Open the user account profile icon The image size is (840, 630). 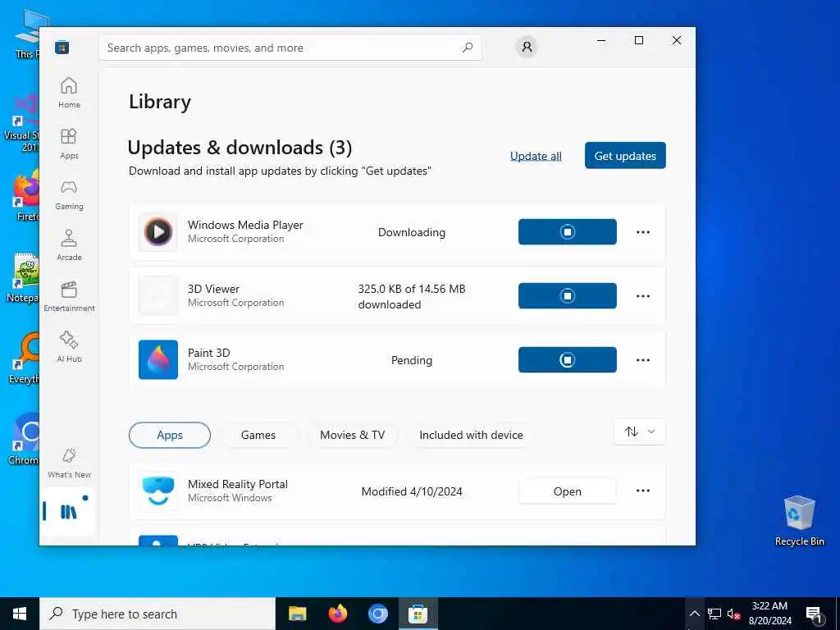(x=527, y=47)
